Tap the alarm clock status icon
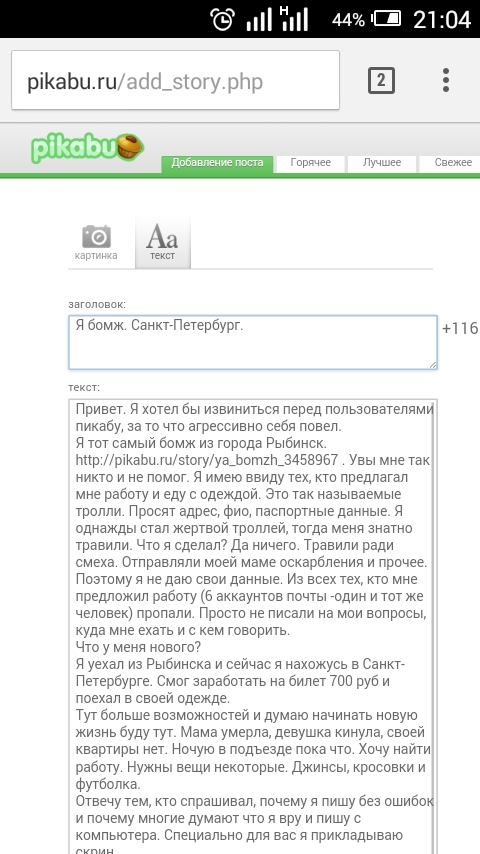 point(223,20)
